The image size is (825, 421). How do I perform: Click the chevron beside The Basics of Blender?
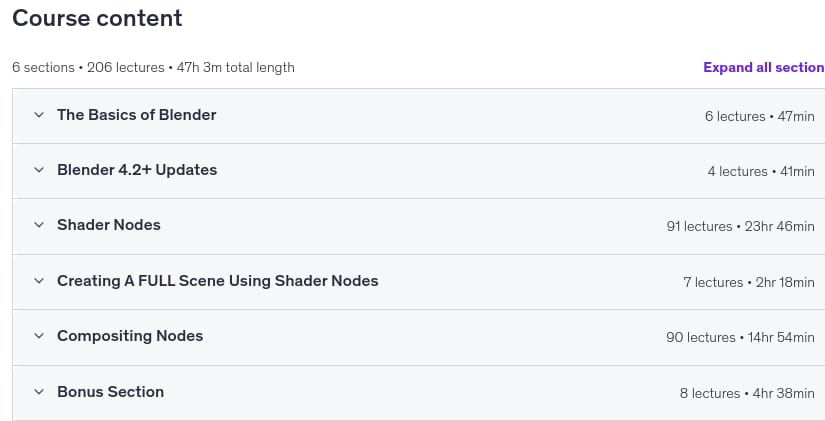[39, 115]
